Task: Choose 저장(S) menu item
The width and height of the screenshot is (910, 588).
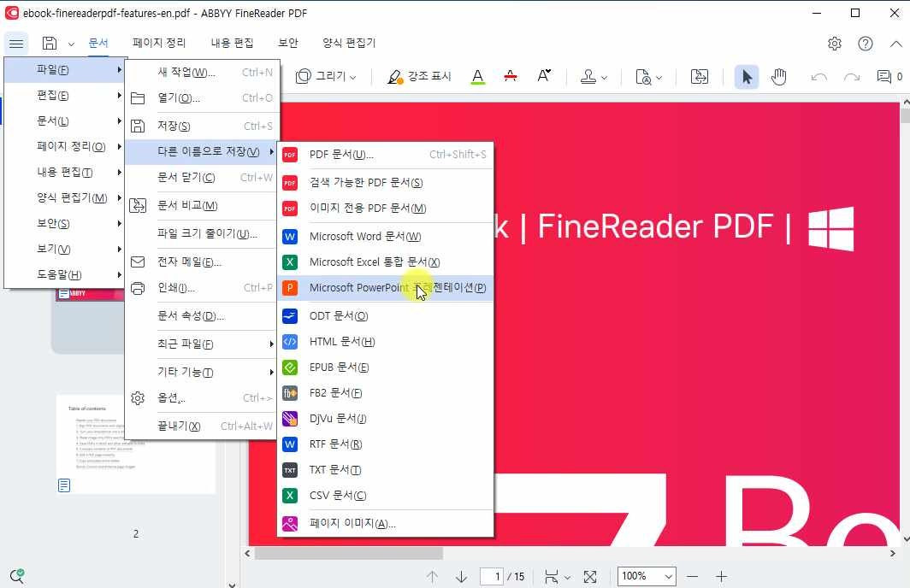Action: pyautogui.click(x=201, y=126)
